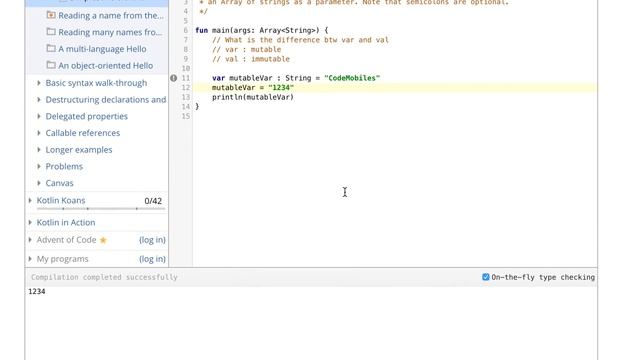Click 'My programs' label

pos(62,259)
